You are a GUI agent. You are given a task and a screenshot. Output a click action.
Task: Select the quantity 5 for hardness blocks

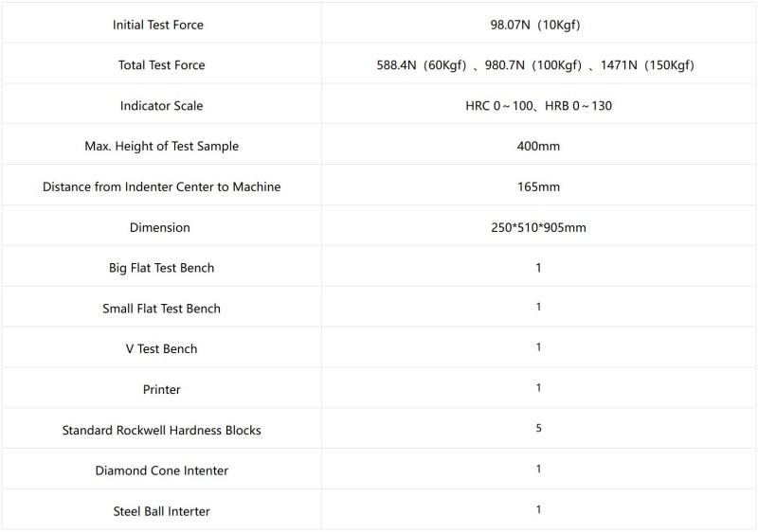tap(538, 429)
